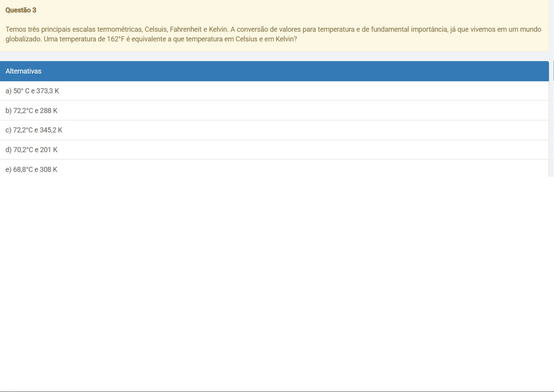This screenshot has height=392, width=554.
Task: Click the 373,3 K value
Action: (x=48, y=91)
